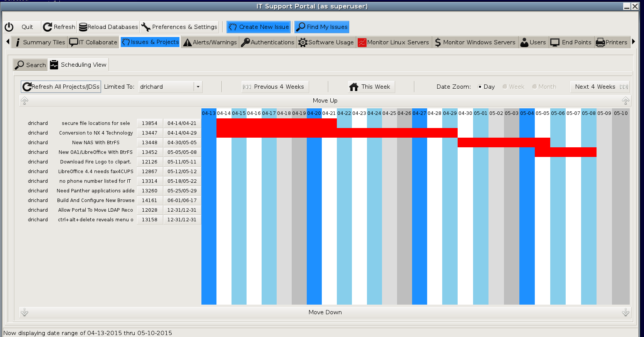The height and width of the screenshot is (337, 644).
Task: Click the Reload Databases stack icon
Action: click(x=83, y=27)
